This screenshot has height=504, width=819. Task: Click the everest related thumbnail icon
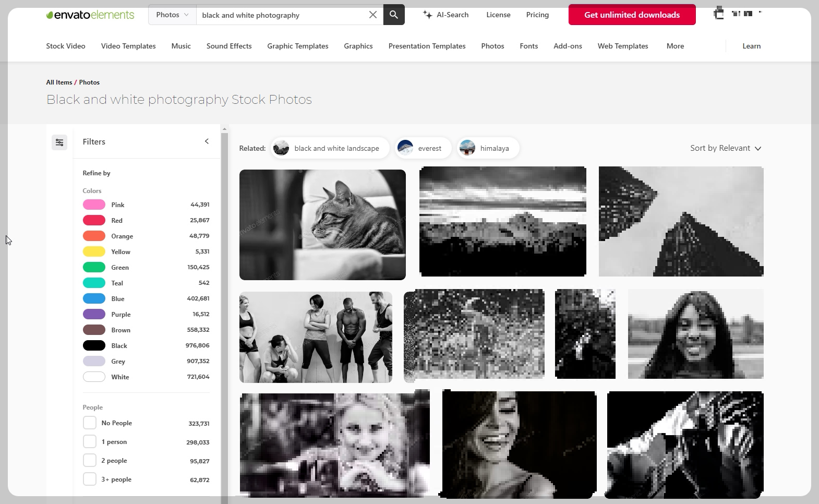[405, 148]
